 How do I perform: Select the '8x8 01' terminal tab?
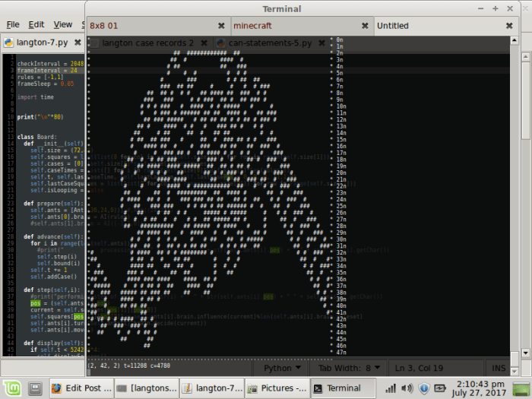click(x=152, y=26)
